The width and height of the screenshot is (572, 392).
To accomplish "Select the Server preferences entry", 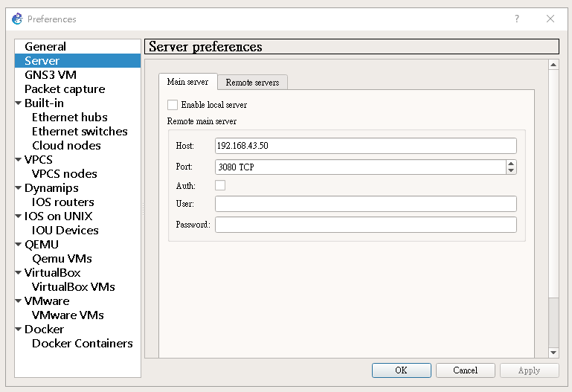I will pyautogui.click(x=77, y=60).
